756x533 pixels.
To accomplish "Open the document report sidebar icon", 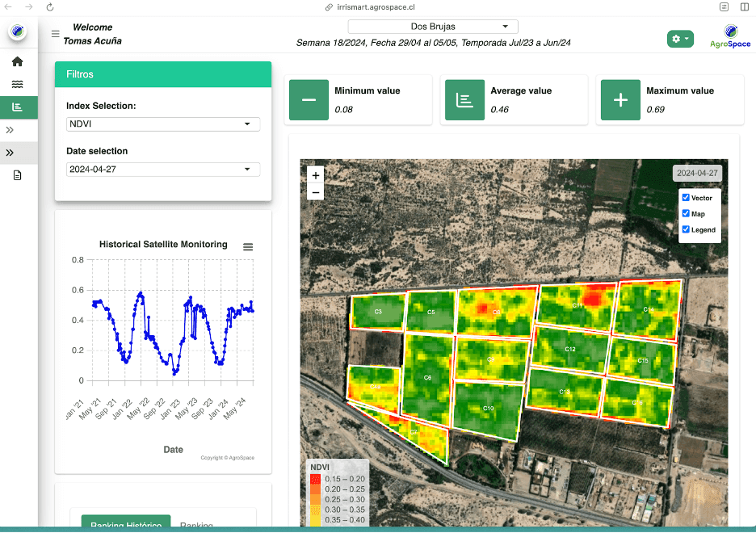I will pyautogui.click(x=17, y=175).
